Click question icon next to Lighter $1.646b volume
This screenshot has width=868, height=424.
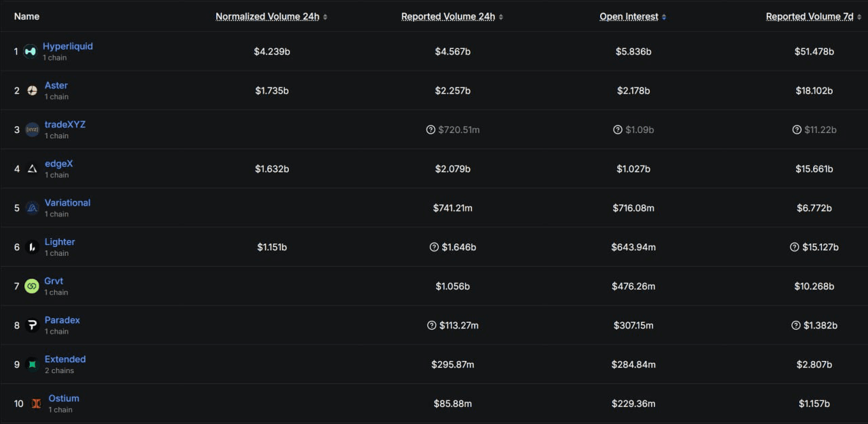pos(434,247)
